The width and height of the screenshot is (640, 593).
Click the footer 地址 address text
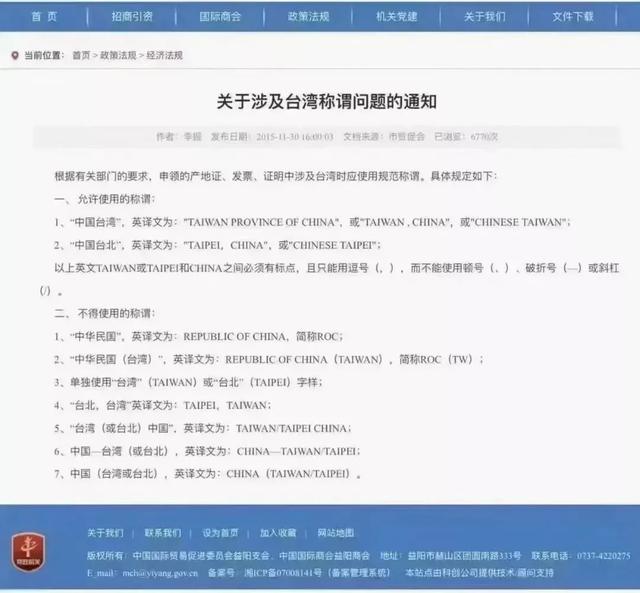pyautogui.click(x=451, y=556)
